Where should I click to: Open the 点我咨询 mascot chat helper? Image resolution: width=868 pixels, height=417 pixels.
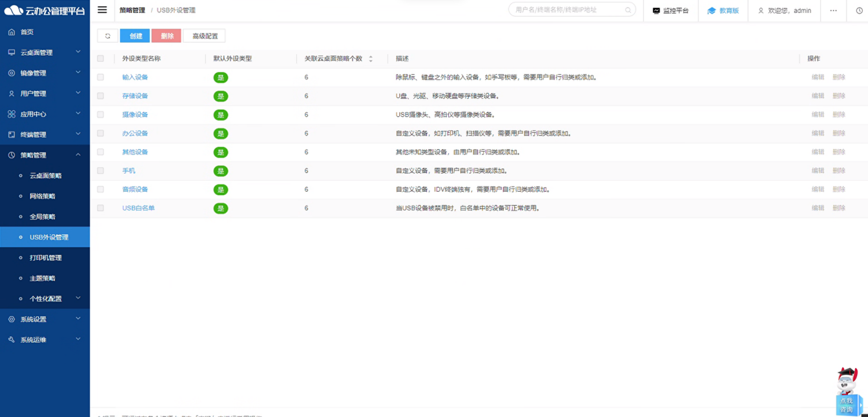click(x=847, y=391)
